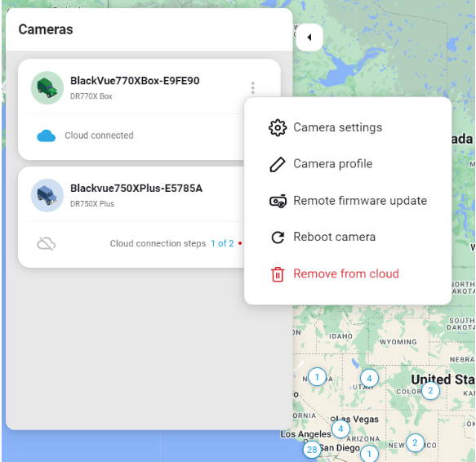Click the 'Cloud connected' status text
The width and height of the screenshot is (476, 462).
coord(99,135)
